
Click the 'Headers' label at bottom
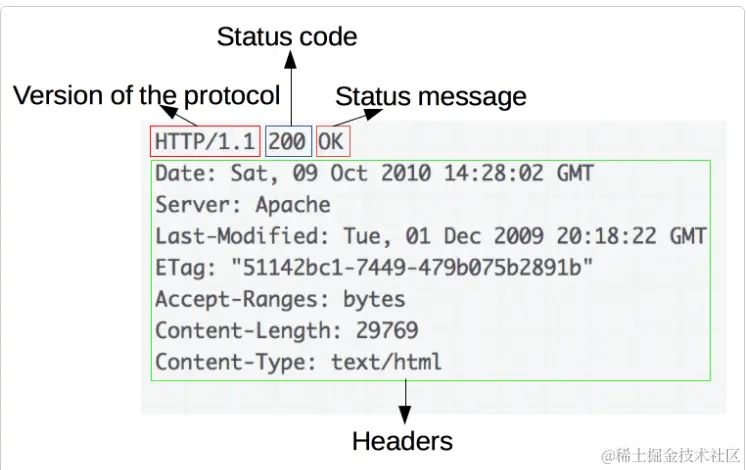(402, 440)
